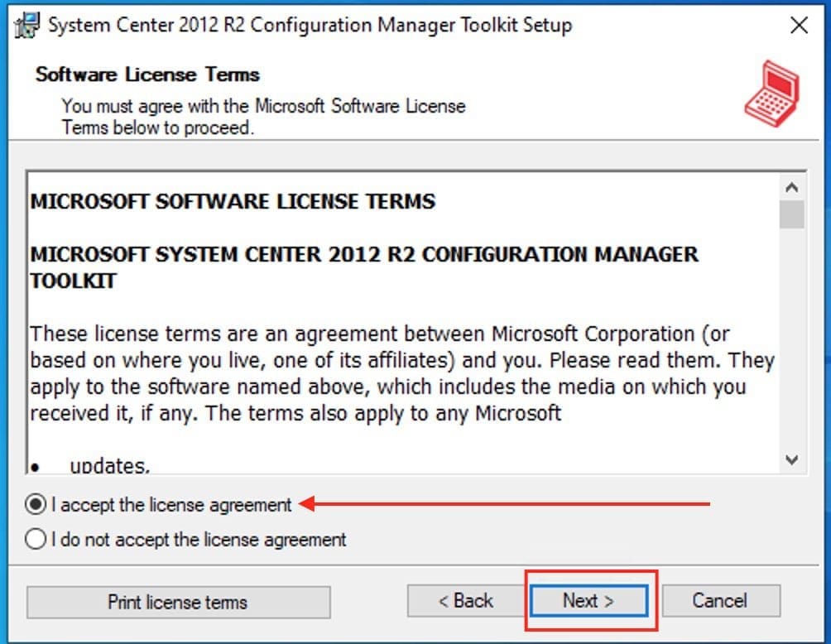The image size is (831, 644).
Task: Click the paragraph starting "These license terms"
Action: pyautogui.click(x=401, y=373)
